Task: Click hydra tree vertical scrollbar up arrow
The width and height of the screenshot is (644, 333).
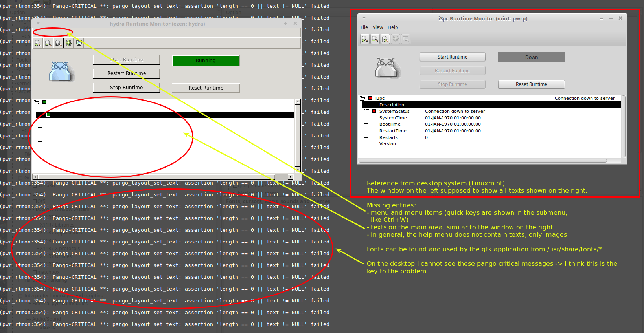Action: (298, 102)
